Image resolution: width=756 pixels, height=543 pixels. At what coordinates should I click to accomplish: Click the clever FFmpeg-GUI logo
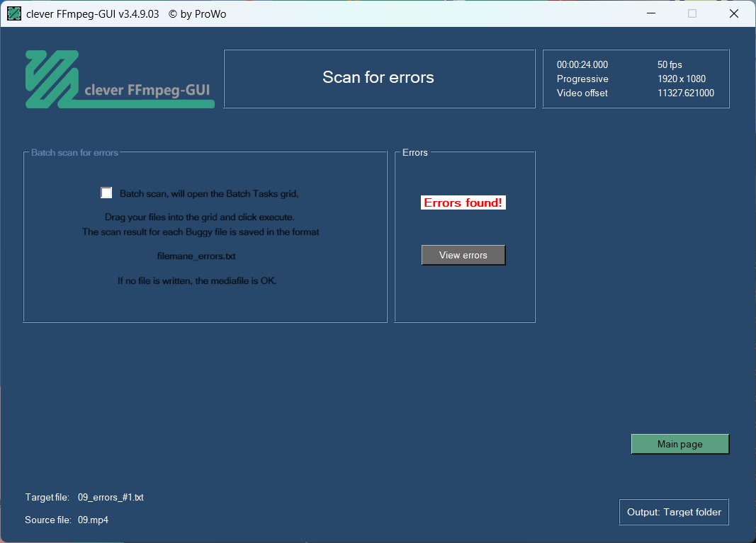tap(120, 79)
